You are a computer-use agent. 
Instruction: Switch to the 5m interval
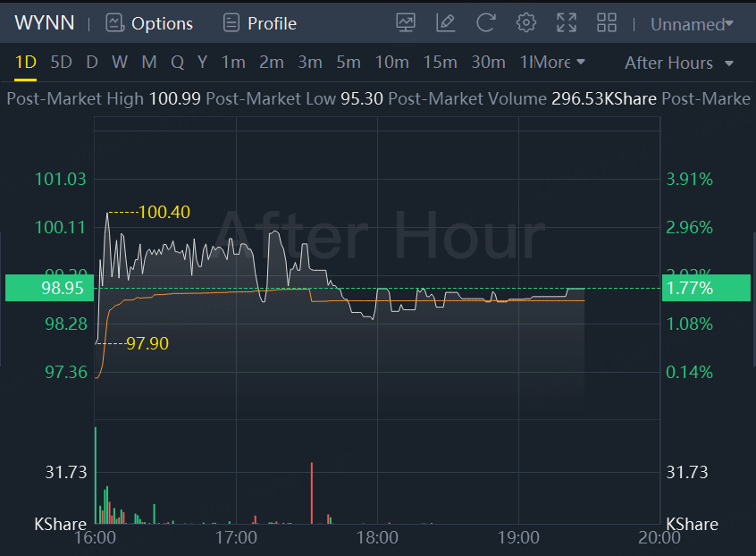(x=349, y=63)
